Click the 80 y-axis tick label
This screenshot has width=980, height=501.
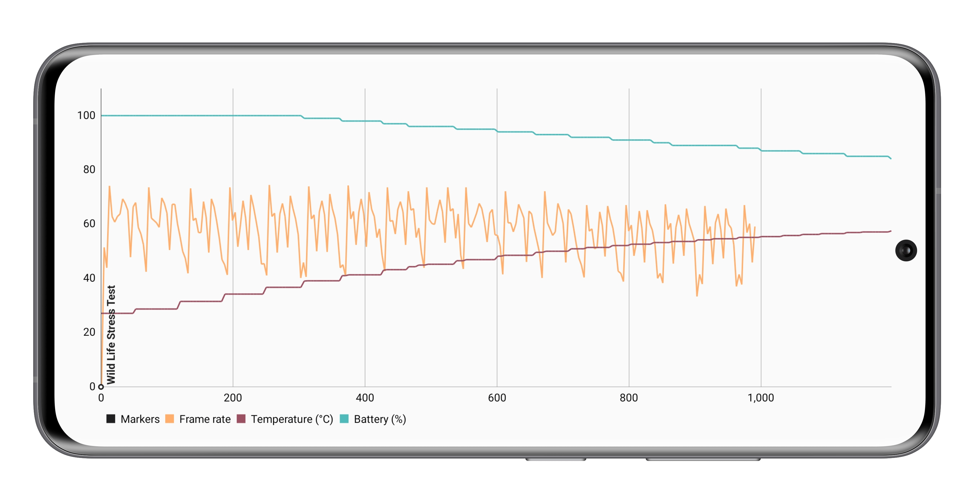coord(89,170)
